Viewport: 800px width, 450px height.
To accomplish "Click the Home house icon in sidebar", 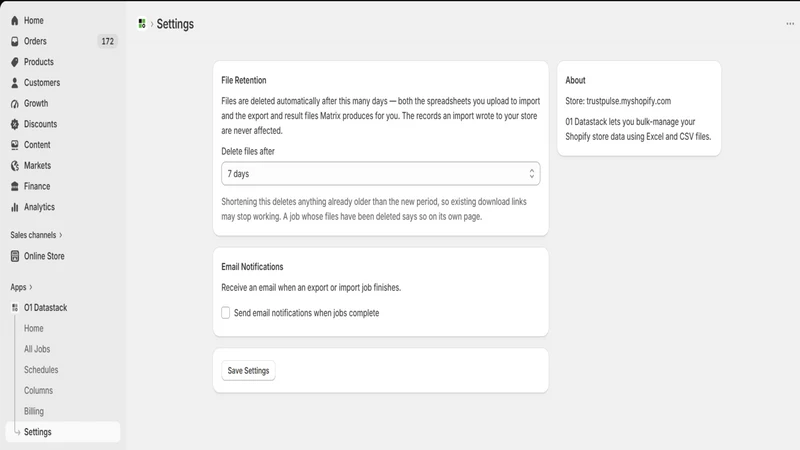I will pyautogui.click(x=14, y=20).
